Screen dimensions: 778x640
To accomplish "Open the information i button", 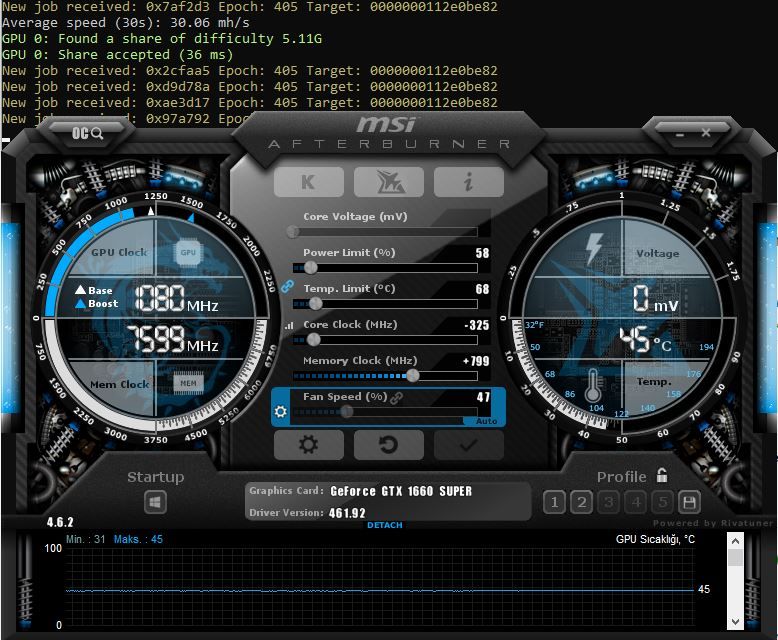I will [468, 182].
